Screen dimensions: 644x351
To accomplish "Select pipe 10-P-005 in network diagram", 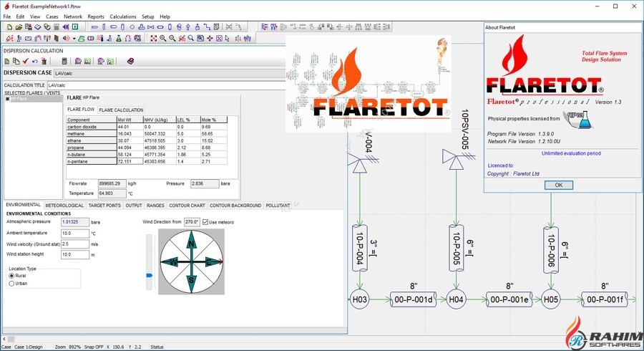I will click(x=456, y=248).
